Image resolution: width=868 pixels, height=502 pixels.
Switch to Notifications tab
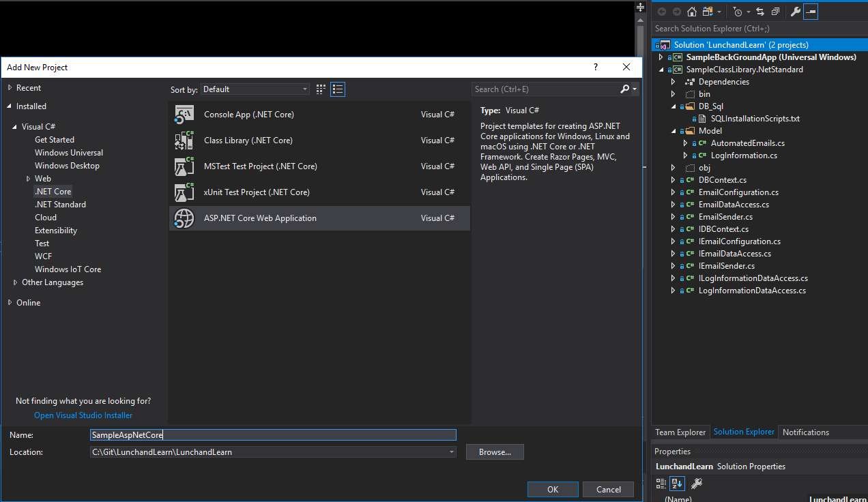click(x=806, y=432)
